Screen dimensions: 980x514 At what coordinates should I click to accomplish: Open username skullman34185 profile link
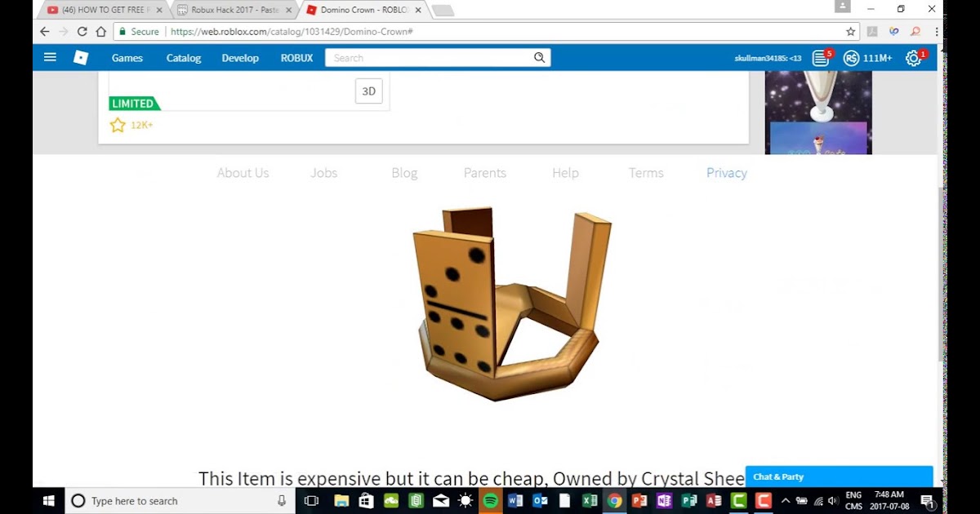[x=768, y=58]
